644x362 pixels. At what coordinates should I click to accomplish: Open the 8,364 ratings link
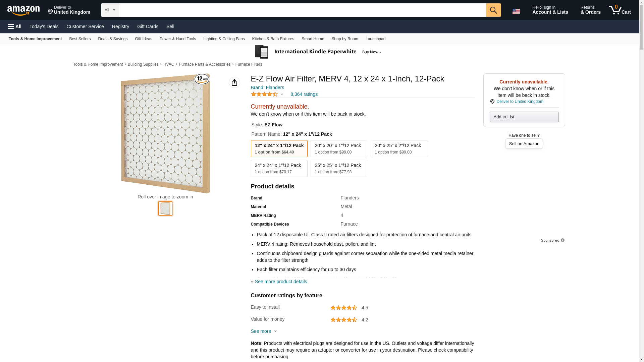pos(304,94)
